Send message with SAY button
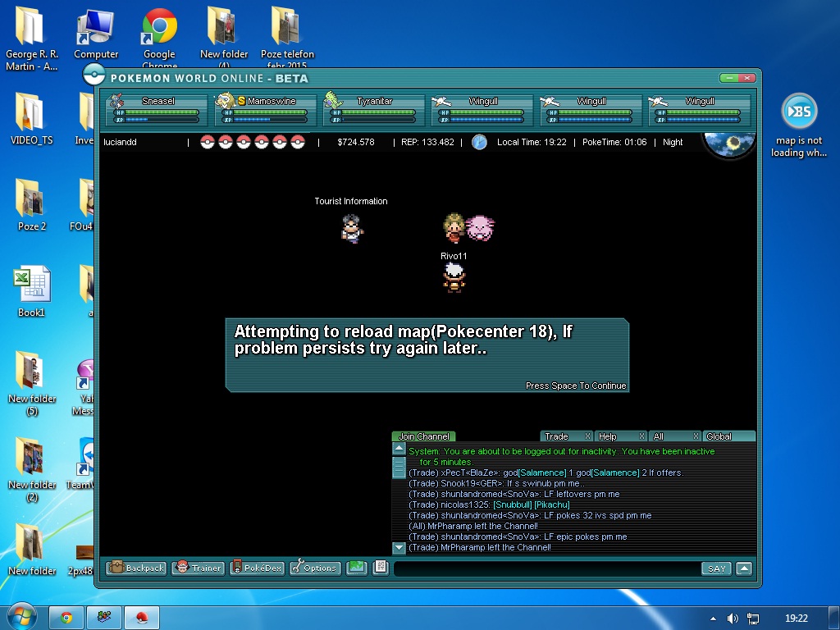 (716, 568)
